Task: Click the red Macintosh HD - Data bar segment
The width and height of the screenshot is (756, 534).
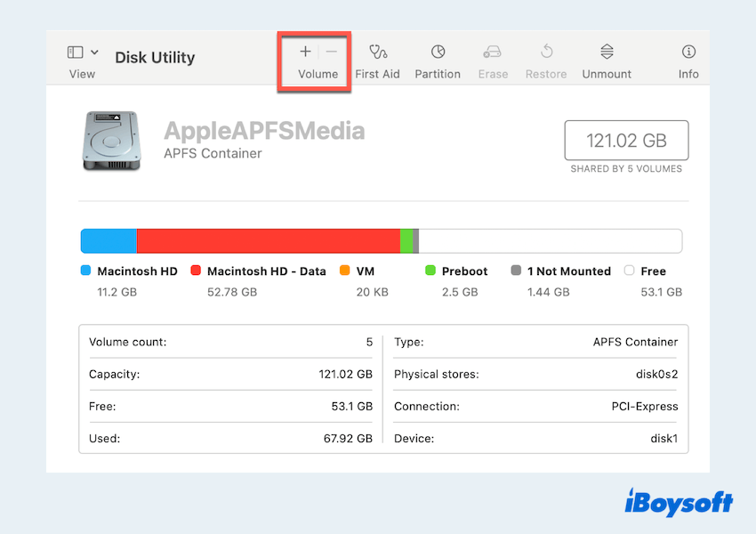Action: (x=269, y=240)
